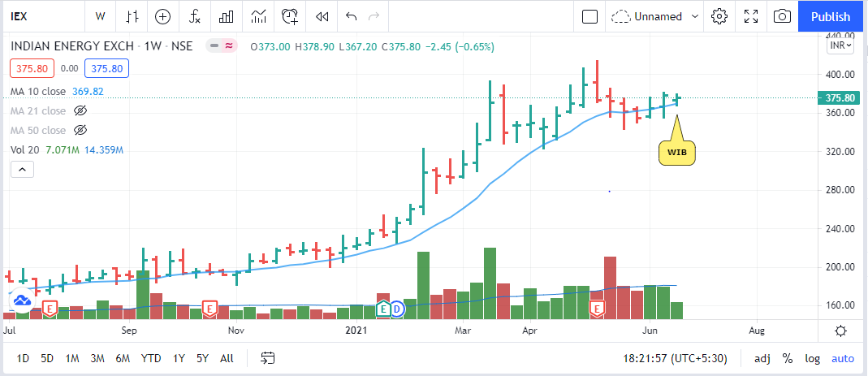Image resolution: width=868 pixels, height=376 pixels.
Task: Click the compare or add symbol icon
Action: tap(162, 16)
